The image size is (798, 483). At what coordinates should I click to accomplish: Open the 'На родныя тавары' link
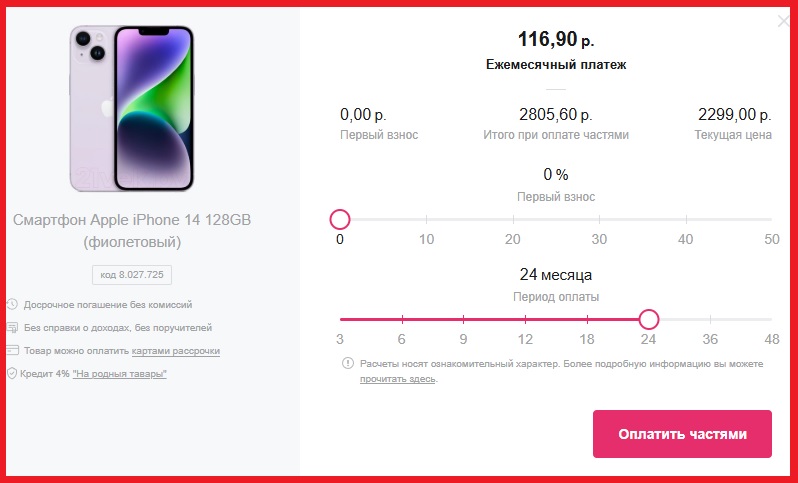[x=119, y=374]
